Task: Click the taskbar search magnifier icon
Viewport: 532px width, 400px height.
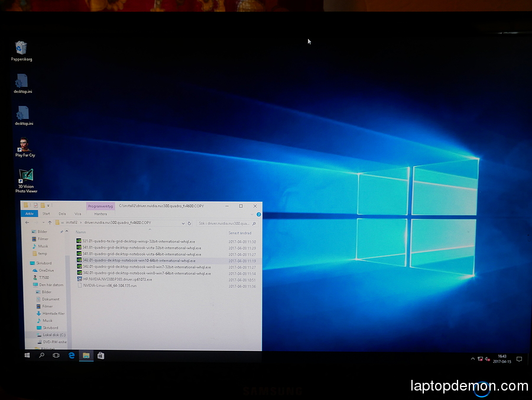Action: pos(41,356)
